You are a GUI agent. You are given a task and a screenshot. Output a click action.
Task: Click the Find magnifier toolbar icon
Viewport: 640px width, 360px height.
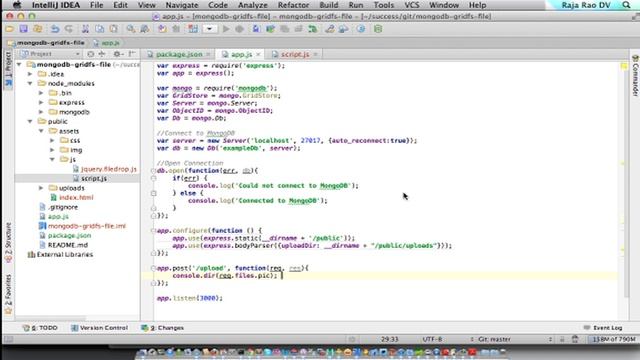pyautogui.click(x=131, y=29)
